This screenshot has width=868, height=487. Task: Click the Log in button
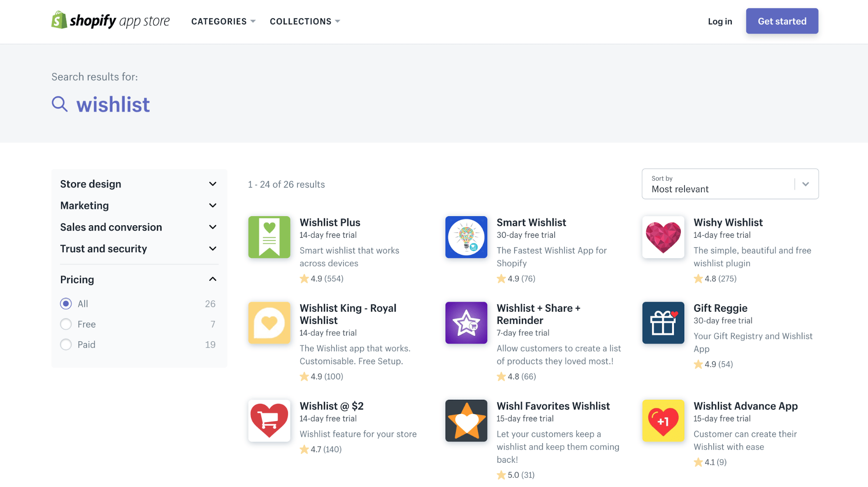720,21
